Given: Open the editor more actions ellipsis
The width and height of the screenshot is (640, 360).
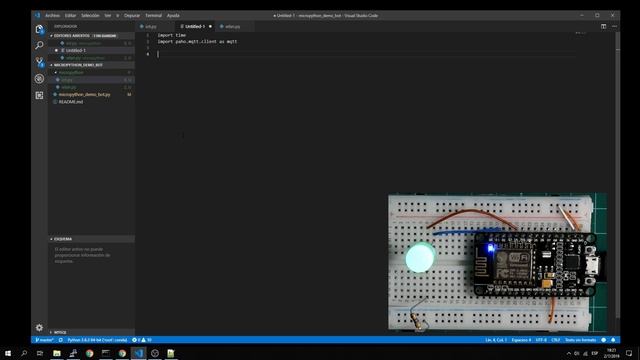Looking at the screenshot, I should pos(614,27).
